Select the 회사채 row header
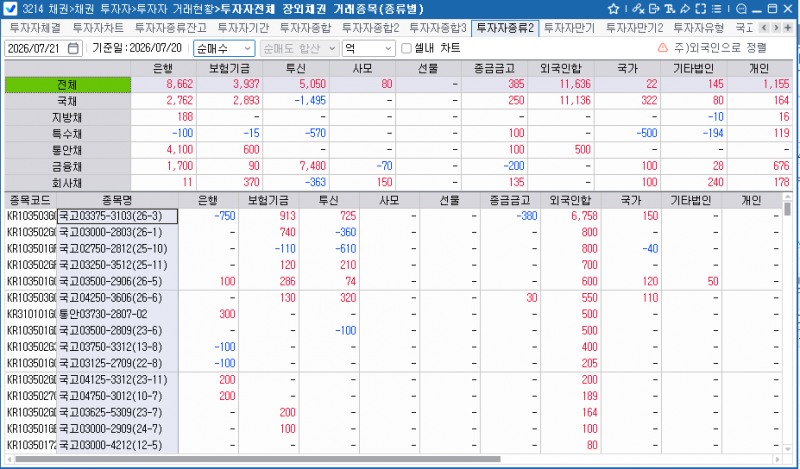 [x=67, y=182]
